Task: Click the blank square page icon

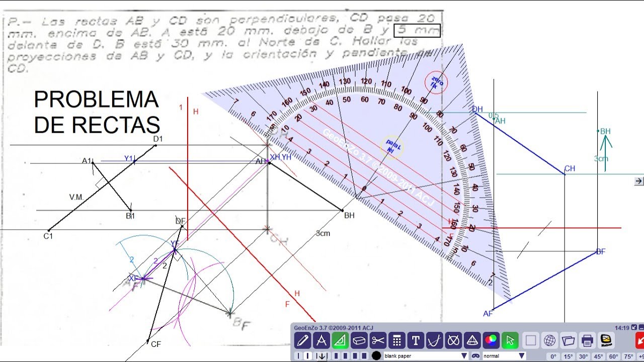Action: pyautogui.click(x=531, y=340)
